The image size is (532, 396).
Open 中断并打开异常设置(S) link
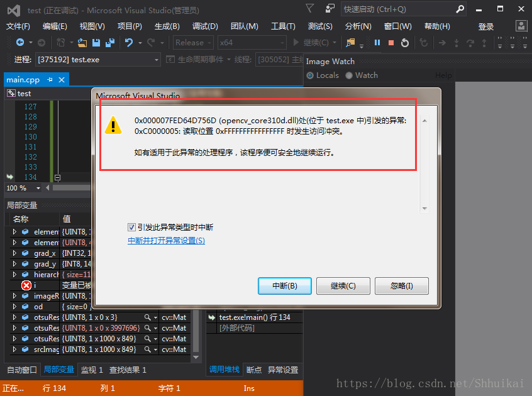pos(166,240)
